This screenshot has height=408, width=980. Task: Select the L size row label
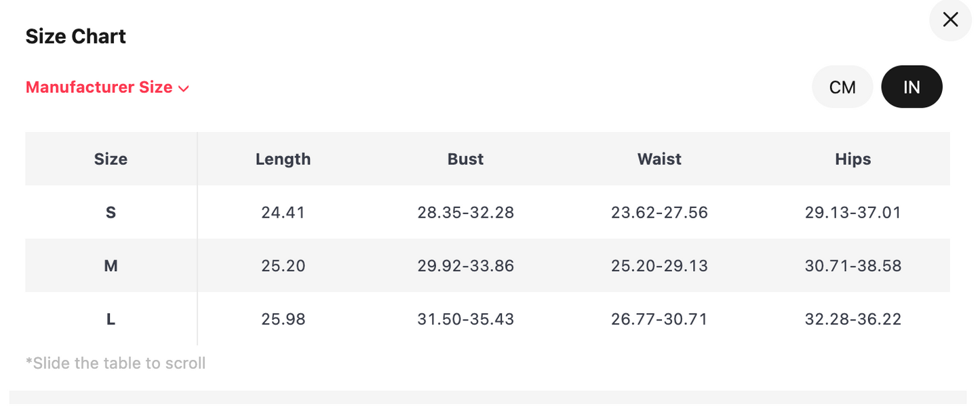[x=111, y=319]
